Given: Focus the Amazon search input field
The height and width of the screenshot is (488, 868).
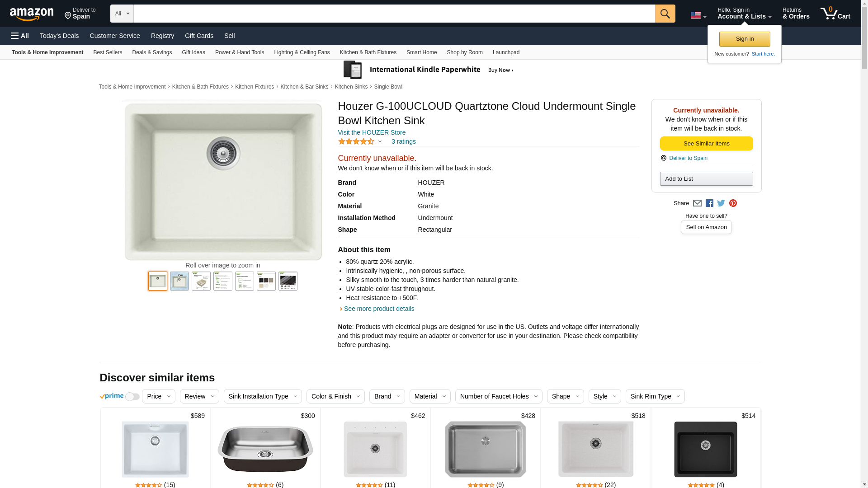Looking at the screenshot, I should (394, 14).
